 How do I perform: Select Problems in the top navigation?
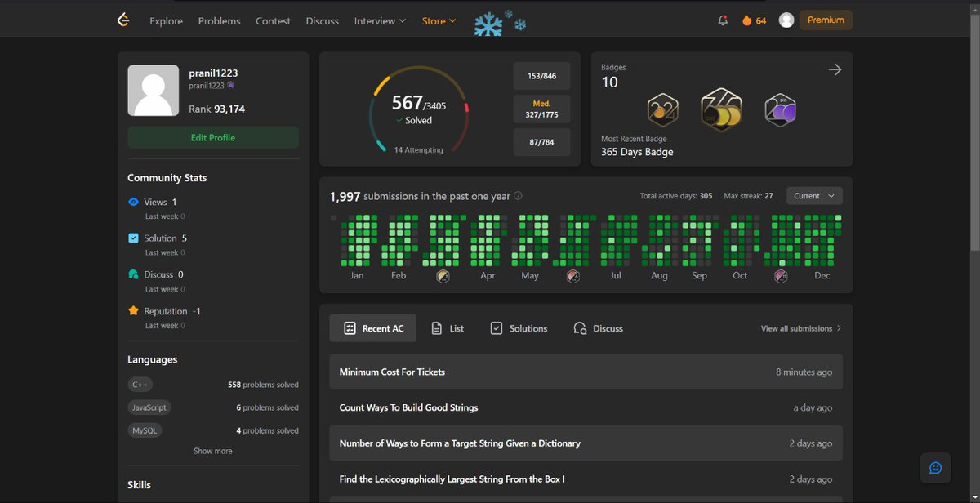coord(219,20)
